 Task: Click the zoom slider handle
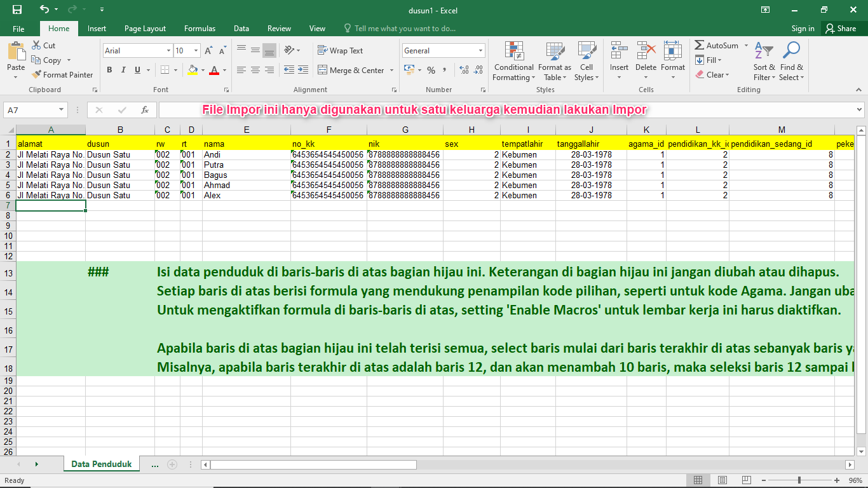799,480
